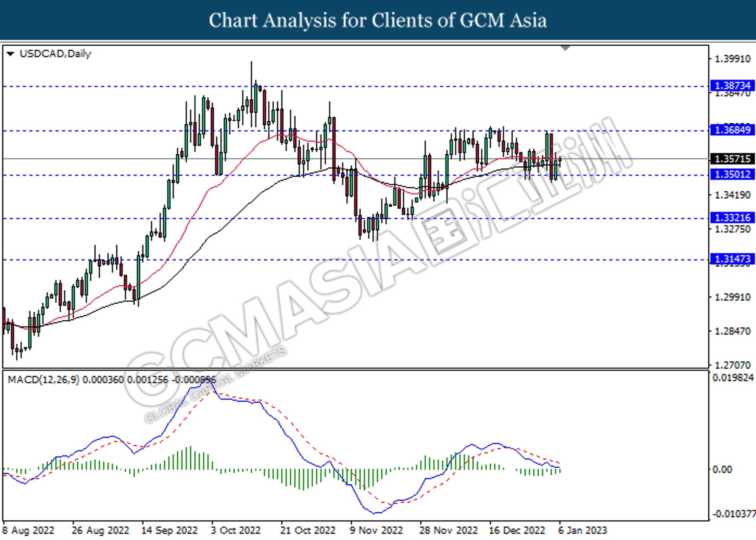The image size is (756, 540).
Task: Click the 3 Oct 2022 date label
Action: pyautogui.click(x=235, y=530)
